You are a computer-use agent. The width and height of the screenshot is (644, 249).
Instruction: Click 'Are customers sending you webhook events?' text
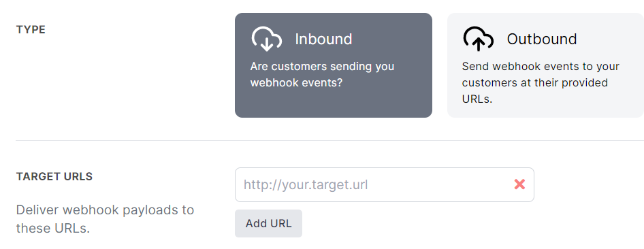tap(323, 75)
